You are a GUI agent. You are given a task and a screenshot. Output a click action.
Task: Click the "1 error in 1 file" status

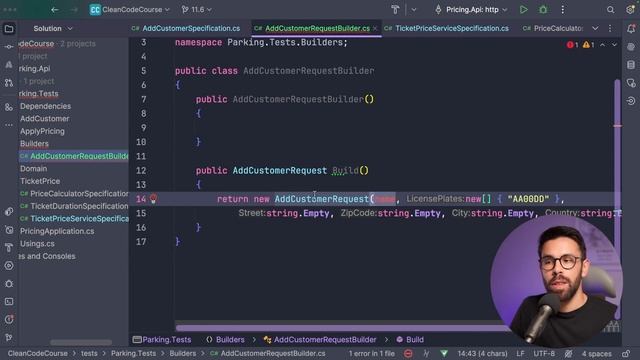click(371, 353)
